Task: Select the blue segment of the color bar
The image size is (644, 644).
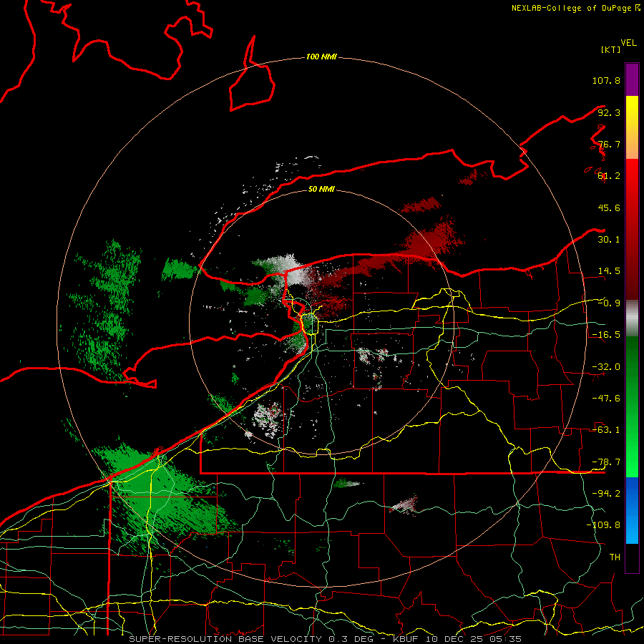Action: (632, 510)
